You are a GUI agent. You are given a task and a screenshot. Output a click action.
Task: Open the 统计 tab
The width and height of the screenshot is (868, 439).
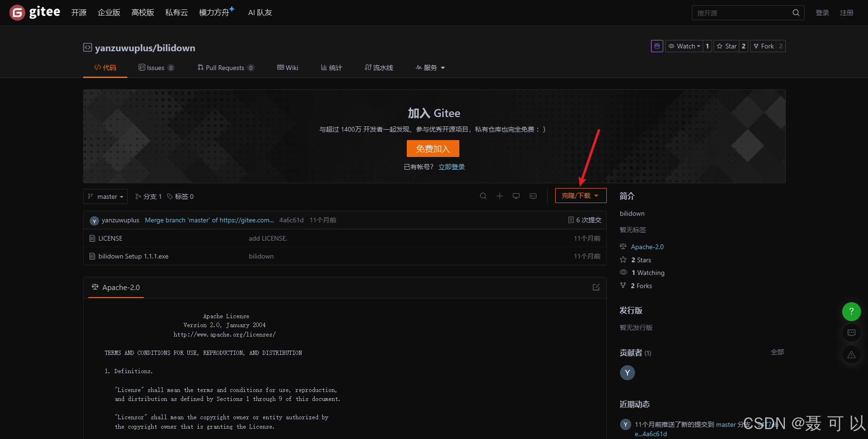(x=332, y=68)
